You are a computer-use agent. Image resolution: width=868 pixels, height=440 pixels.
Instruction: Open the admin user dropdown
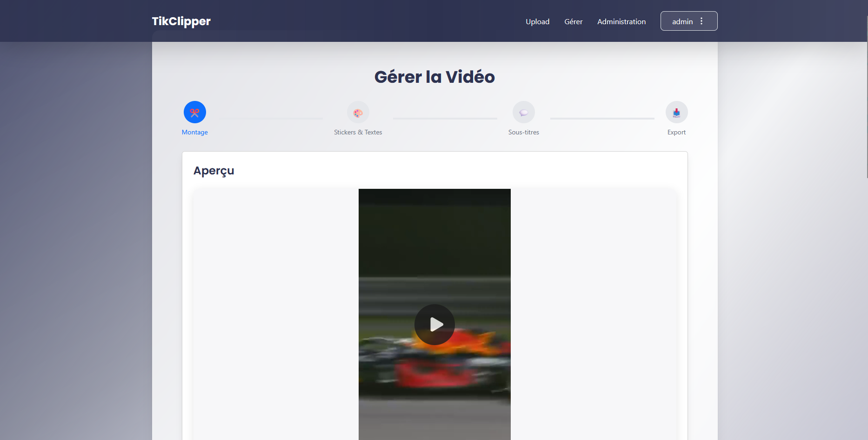682,21
